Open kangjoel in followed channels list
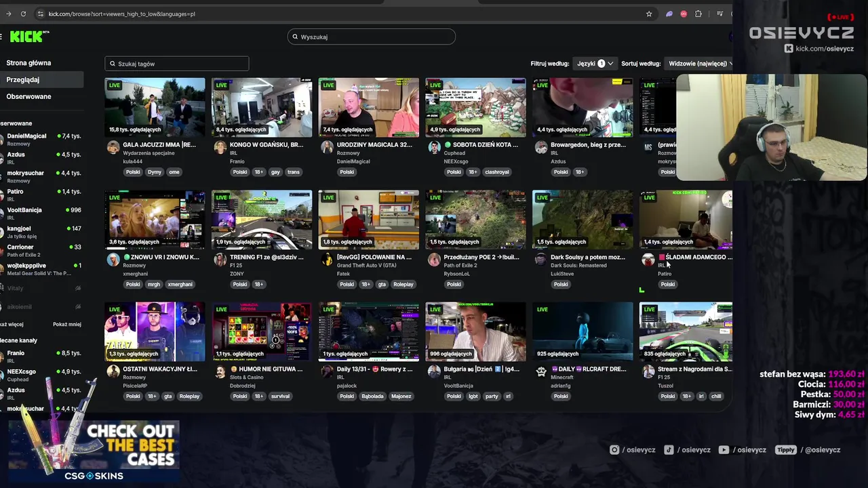 click(x=41, y=232)
